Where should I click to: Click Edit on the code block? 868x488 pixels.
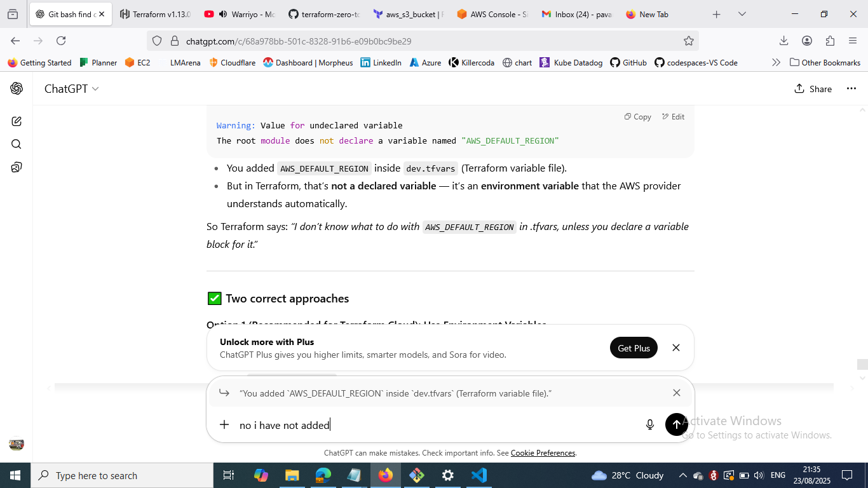673,117
